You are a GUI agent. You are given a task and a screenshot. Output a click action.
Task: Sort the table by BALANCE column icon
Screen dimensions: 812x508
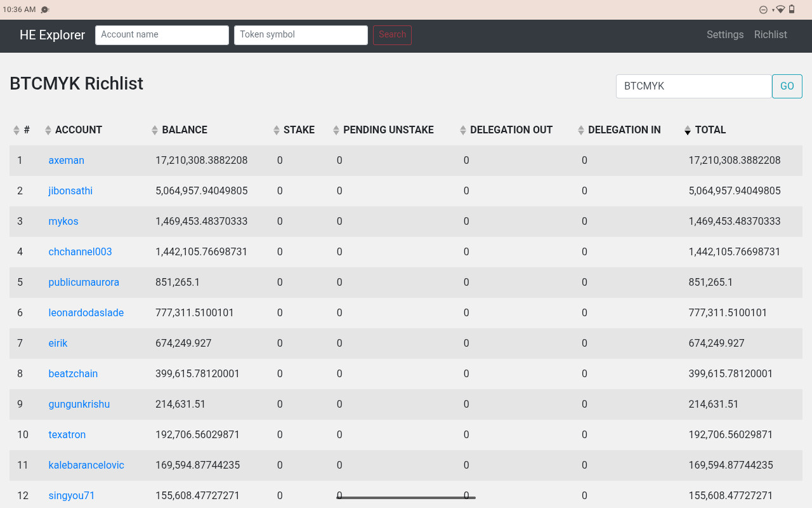coord(155,130)
